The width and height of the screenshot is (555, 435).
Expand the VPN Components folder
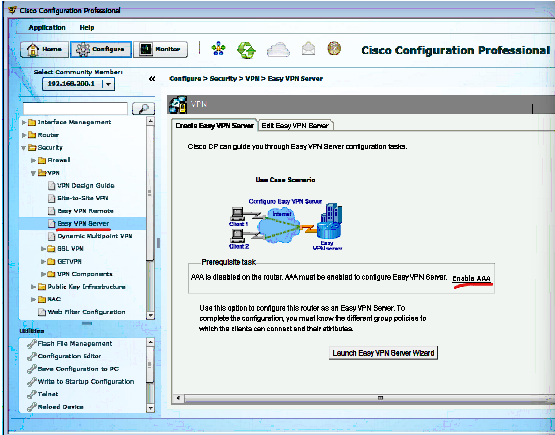(x=44, y=274)
